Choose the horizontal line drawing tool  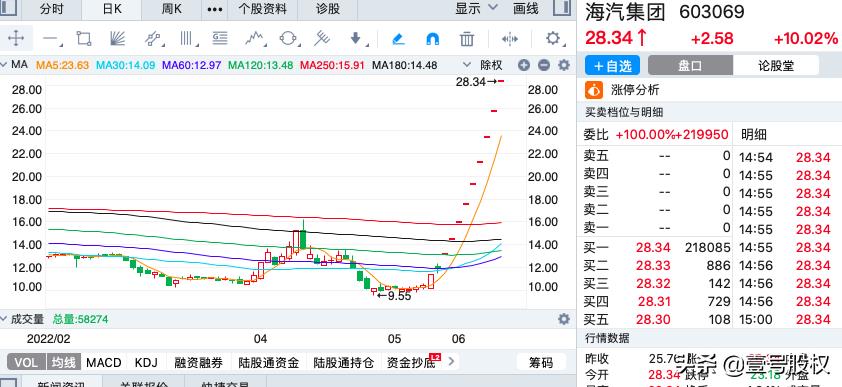(x=51, y=39)
